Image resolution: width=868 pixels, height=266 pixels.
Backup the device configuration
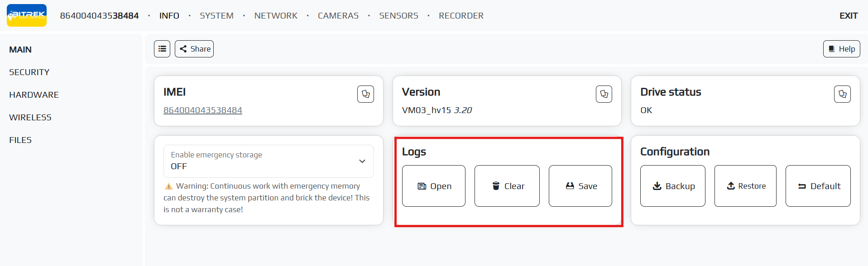673,186
